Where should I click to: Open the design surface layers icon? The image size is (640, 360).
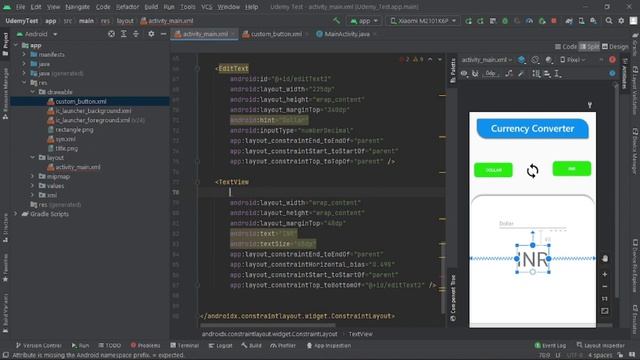click(x=522, y=60)
